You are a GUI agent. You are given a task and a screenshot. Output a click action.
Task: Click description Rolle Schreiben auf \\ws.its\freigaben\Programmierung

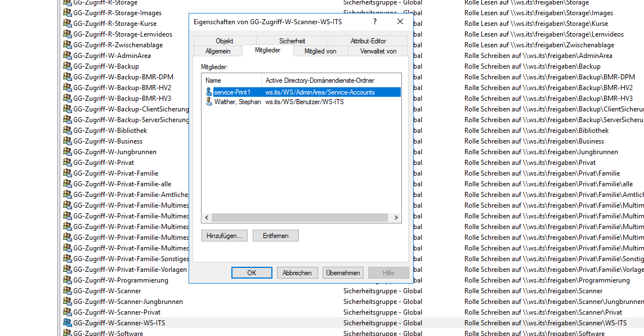547,280
